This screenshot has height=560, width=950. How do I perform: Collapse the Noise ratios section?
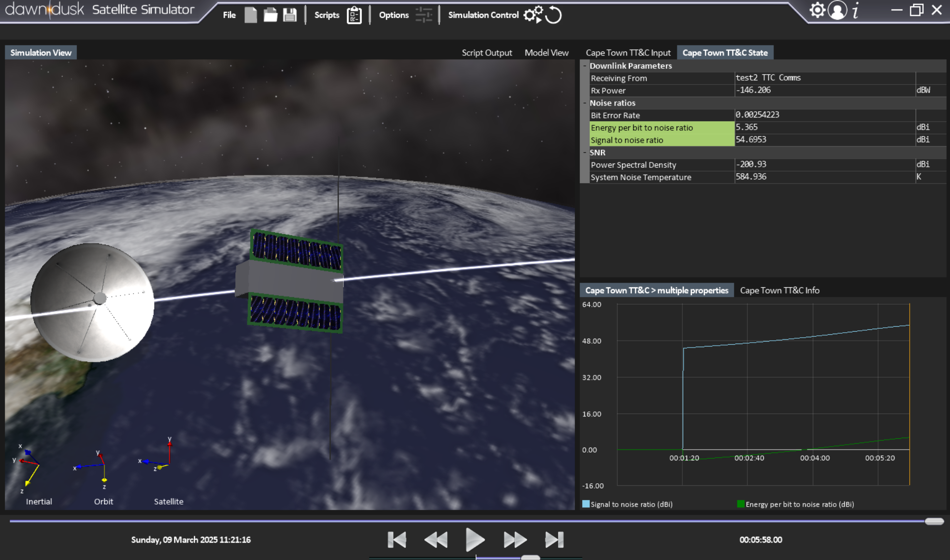pos(585,103)
